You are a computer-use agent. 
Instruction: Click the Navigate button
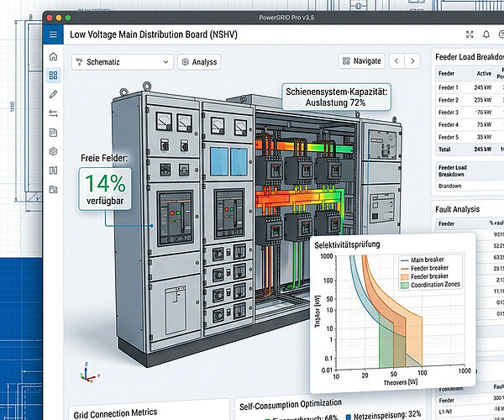(x=361, y=60)
